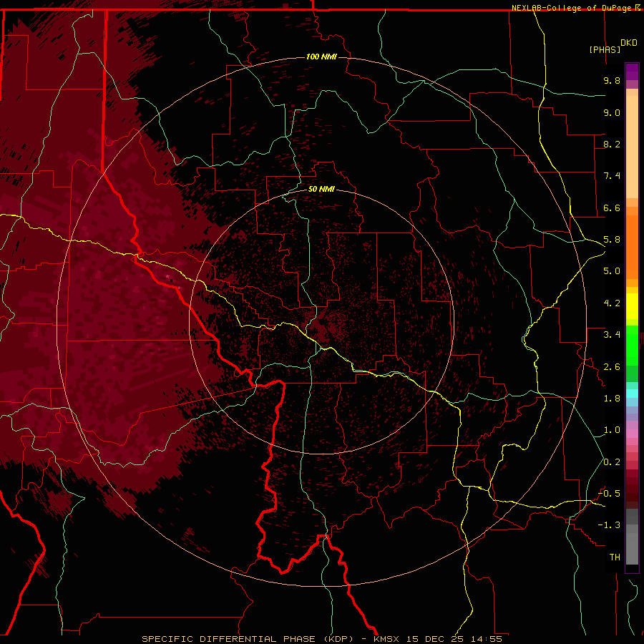Click the orange segment of color bar
The width and height of the screenshot is (644, 644).
click(x=632, y=246)
